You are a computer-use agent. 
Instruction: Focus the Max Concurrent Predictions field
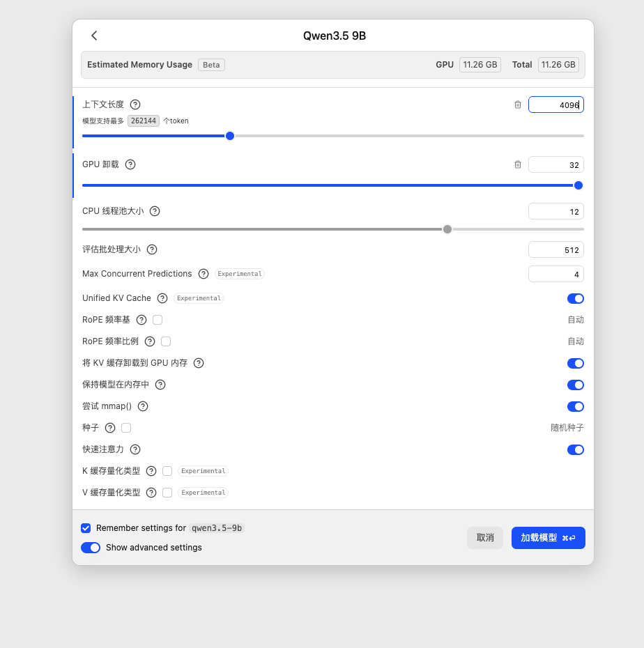[x=555, y=274]
